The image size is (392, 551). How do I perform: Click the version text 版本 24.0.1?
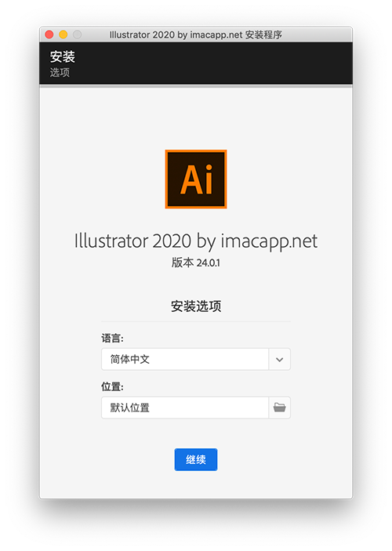(x=196, y=263)
